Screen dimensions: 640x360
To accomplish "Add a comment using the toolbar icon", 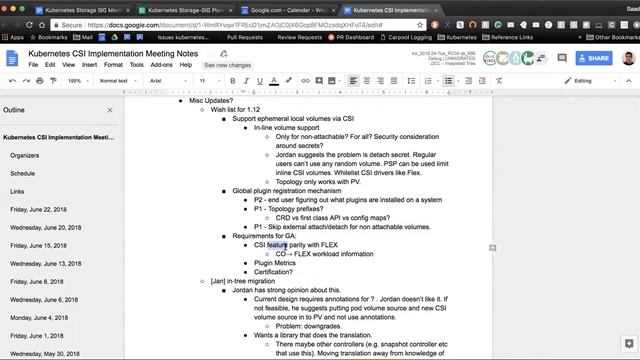I will [319, 81].
